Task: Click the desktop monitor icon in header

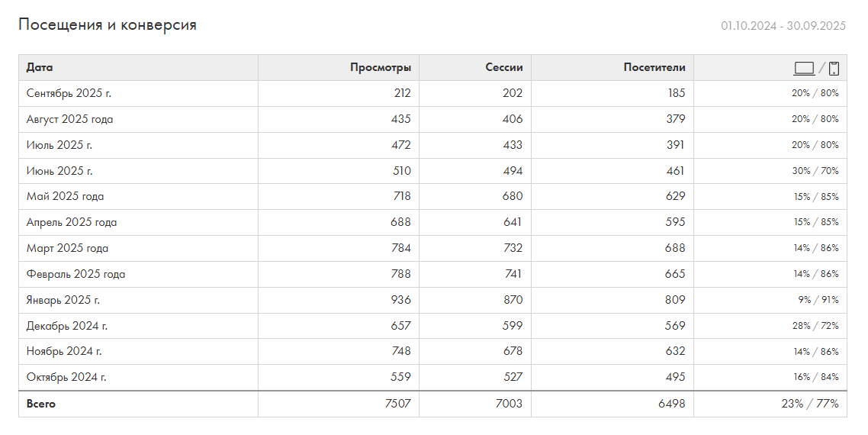Action: click(804, 68)
